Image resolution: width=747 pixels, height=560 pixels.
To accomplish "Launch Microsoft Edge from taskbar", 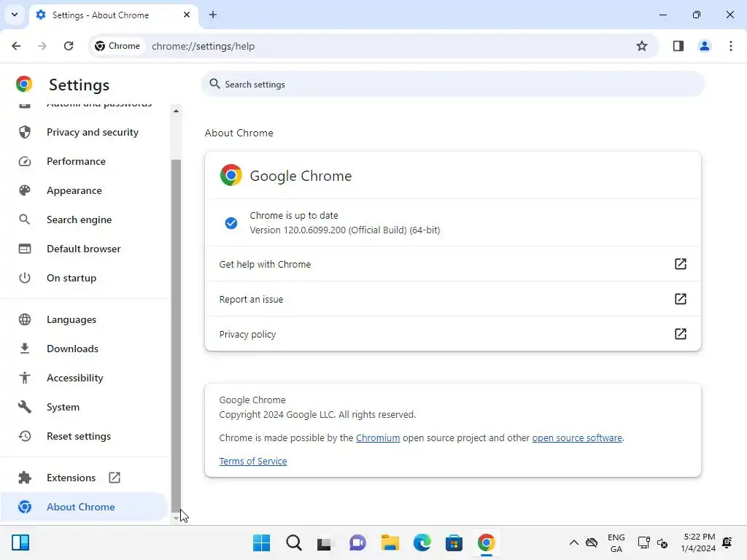I will pos(422,542).
